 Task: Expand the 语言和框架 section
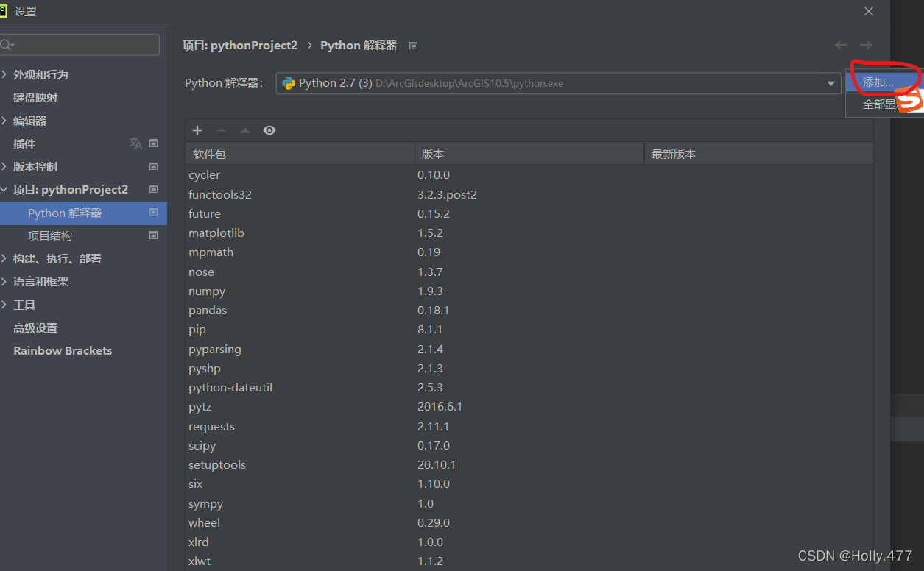pyautogui.click(x=4, y=281)
